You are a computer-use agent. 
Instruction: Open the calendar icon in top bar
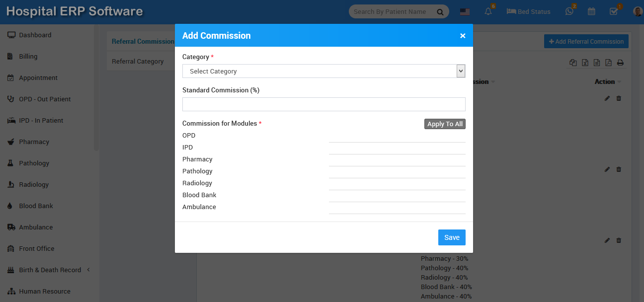(591, 11)
